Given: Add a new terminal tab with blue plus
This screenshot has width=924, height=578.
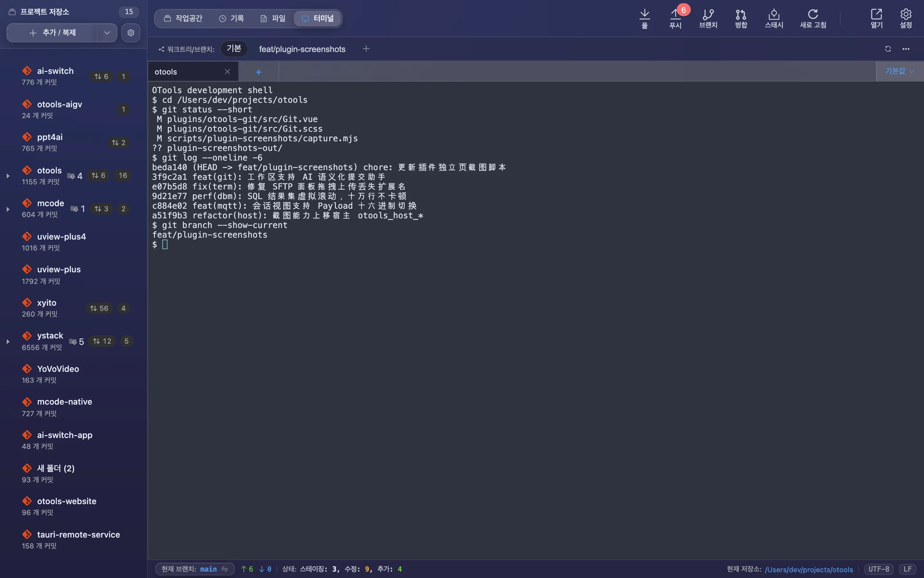Looking at the screenshot, I should (259, 72).
